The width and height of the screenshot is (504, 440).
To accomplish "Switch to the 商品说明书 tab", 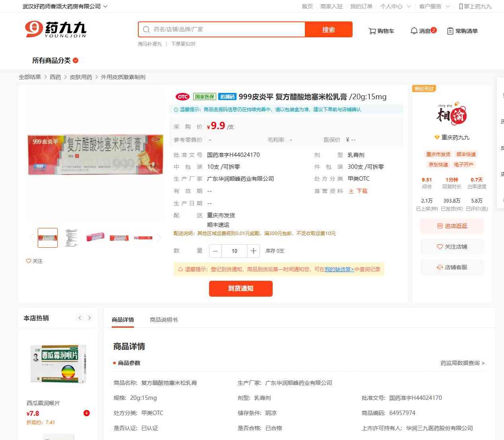I will click(x=164, y=320).
